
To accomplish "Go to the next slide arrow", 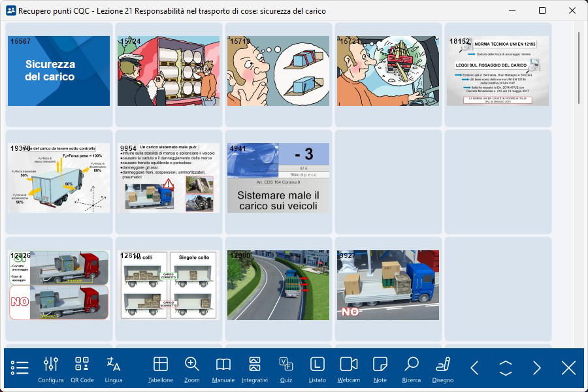I will click(537, 368).
